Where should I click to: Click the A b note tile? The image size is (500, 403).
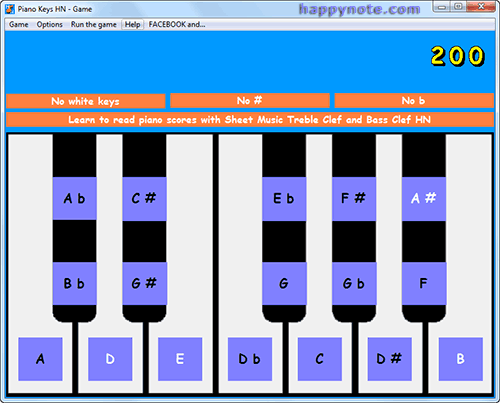74,198
